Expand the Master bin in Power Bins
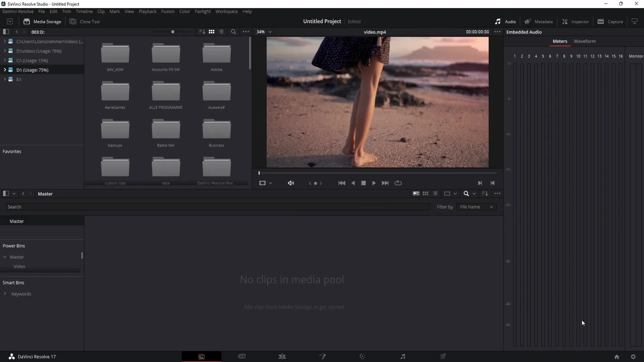The width and height of the screenshot is (644, 362). [x=4, y=257]
